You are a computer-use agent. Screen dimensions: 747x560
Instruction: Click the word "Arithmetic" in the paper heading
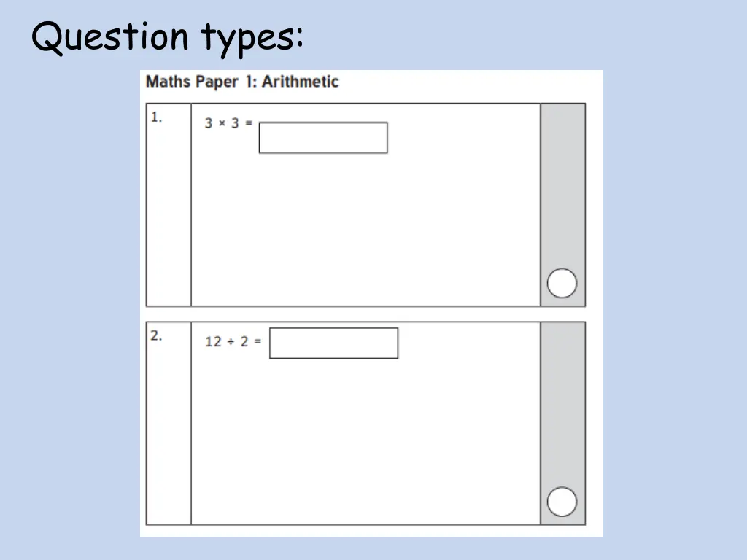tap(301, 82)
